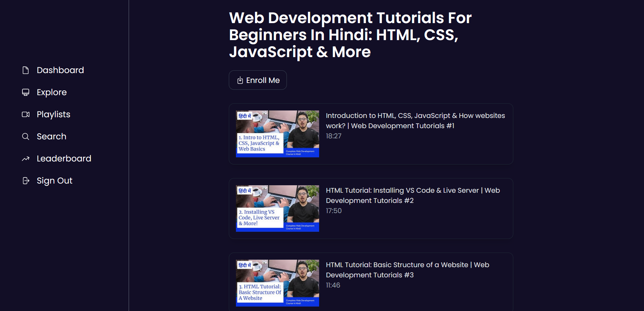Click the tutorial #1 thumbnail image
This screenshot has width=644, height=311.
coord(277,134)
